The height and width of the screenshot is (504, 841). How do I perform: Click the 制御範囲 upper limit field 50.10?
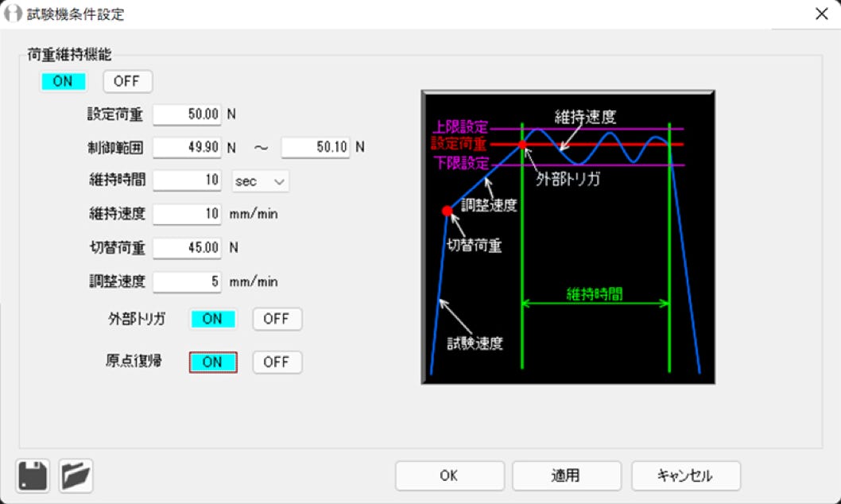[x=316, y=147]
